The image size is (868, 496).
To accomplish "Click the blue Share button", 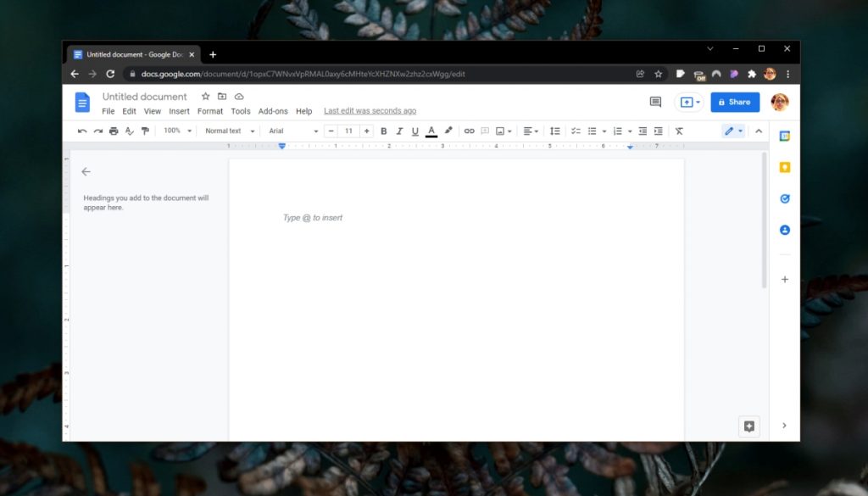I will 734,102.
